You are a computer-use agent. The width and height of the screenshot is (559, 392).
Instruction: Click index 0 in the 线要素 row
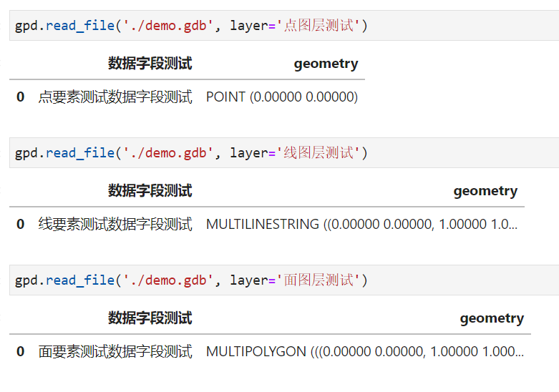(x=20, y=224)
